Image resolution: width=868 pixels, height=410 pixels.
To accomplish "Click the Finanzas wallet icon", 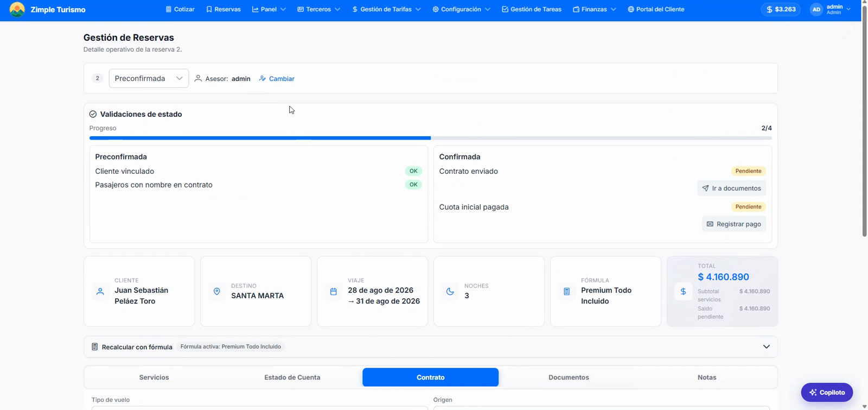I will click(576, 9).
